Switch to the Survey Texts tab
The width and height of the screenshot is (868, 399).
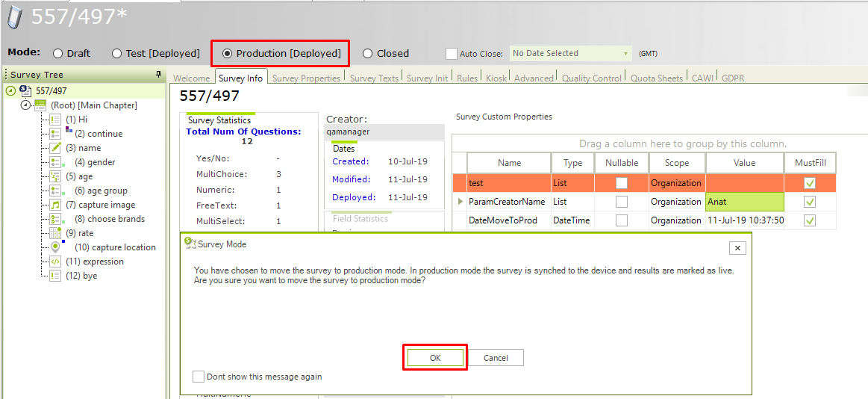coord(374,78)
